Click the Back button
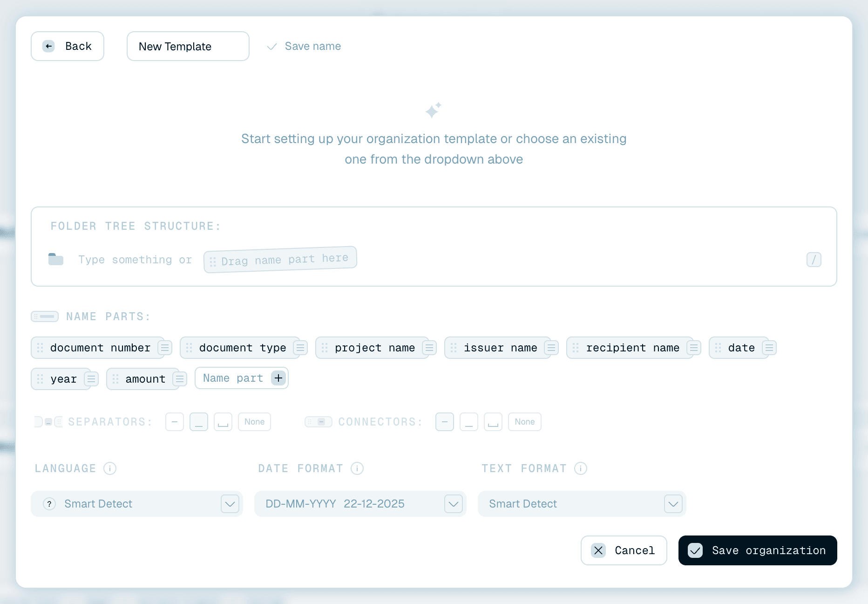The image size is (868, 604). (x=68, y=46)
